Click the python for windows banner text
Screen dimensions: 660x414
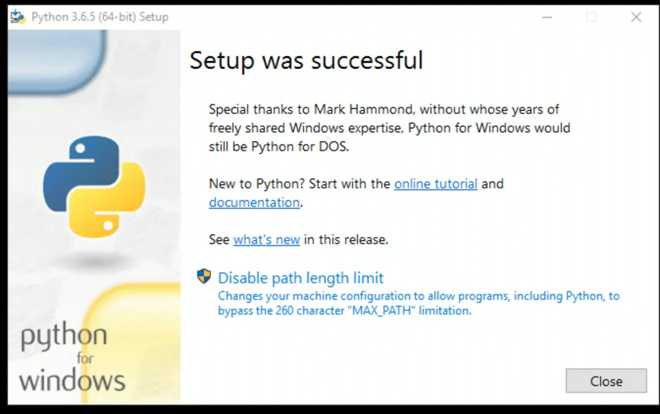(x=72, y=357)
